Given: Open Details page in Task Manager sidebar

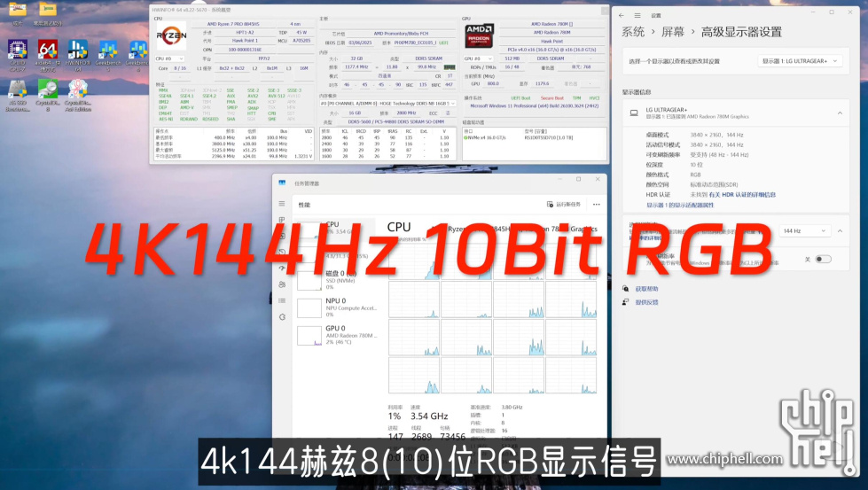Looking at the screenshot, I should pyautogui.click(x=282, y=300).
